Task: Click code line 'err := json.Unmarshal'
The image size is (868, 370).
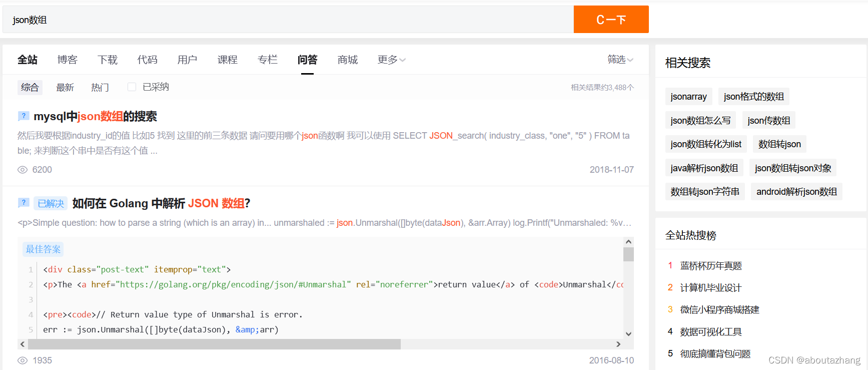Action: point(161,329)
